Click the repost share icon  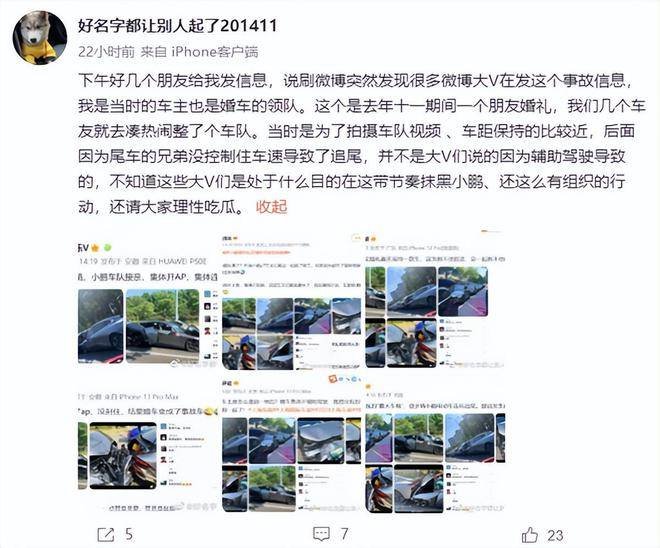(106, 535)
